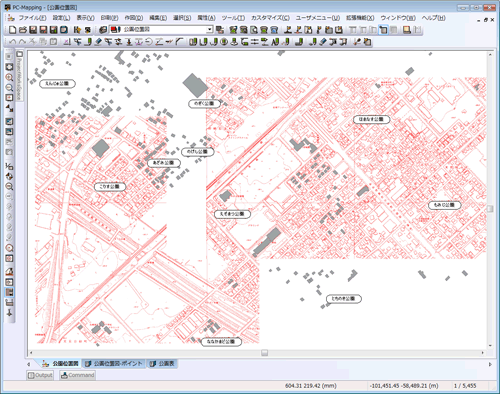This screenshot has width=500, height=394.
Task: Open the 属性(A) menu
Action: [206, 18]
